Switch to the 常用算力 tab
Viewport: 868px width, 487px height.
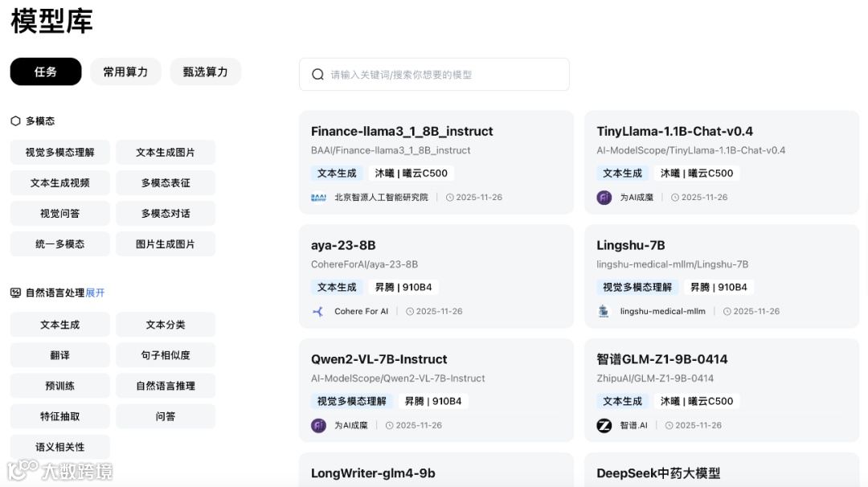125,72
